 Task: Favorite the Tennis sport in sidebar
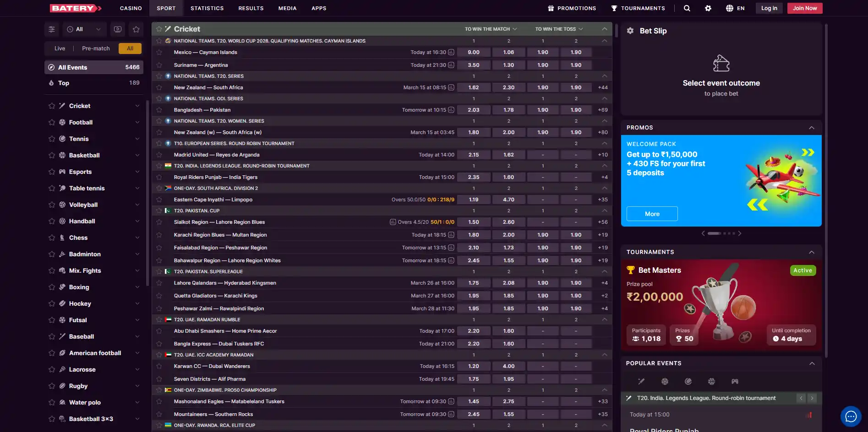[52, 139]
